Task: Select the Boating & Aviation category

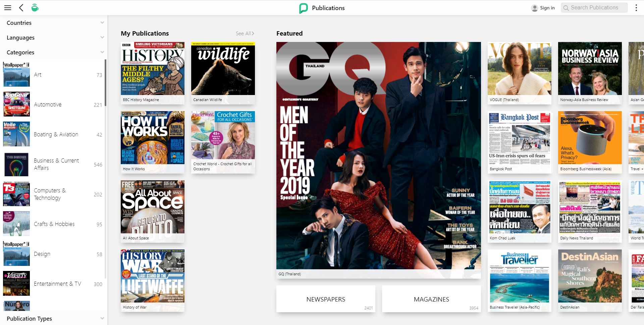Action: tap(52, 134)
